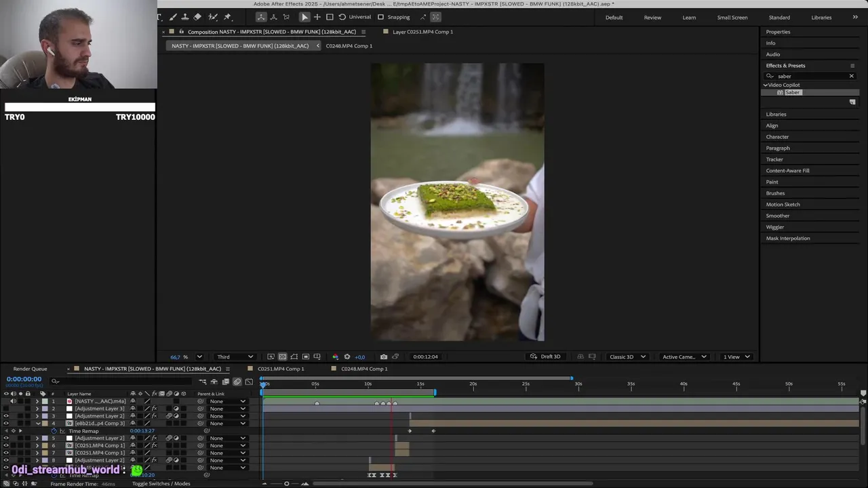This screenshot has width=868, height=488.
Task: Select the Saber effect preset
Action: coord(792,92)
